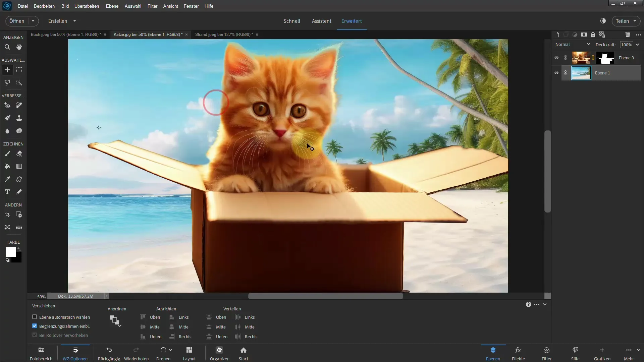Select the Spot Healing Brush tool
The width and height of the screenshot is (644, 362).
[x=19, y=105]
